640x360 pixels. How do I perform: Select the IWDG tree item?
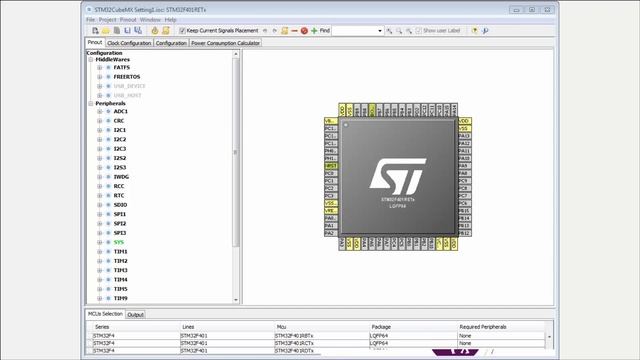click(121, 177)
